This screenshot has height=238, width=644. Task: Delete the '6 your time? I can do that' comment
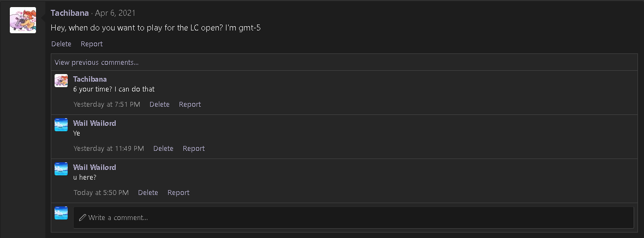coord(159,104)
